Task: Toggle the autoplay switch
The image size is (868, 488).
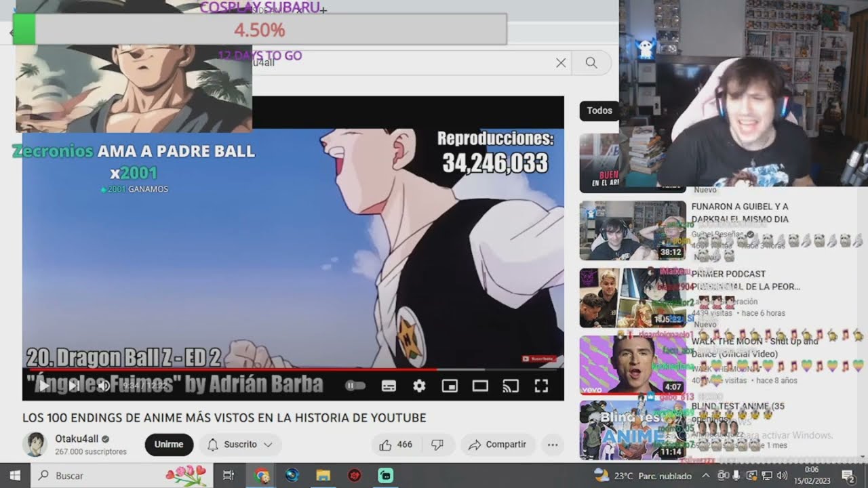Action: click(355, 386)
